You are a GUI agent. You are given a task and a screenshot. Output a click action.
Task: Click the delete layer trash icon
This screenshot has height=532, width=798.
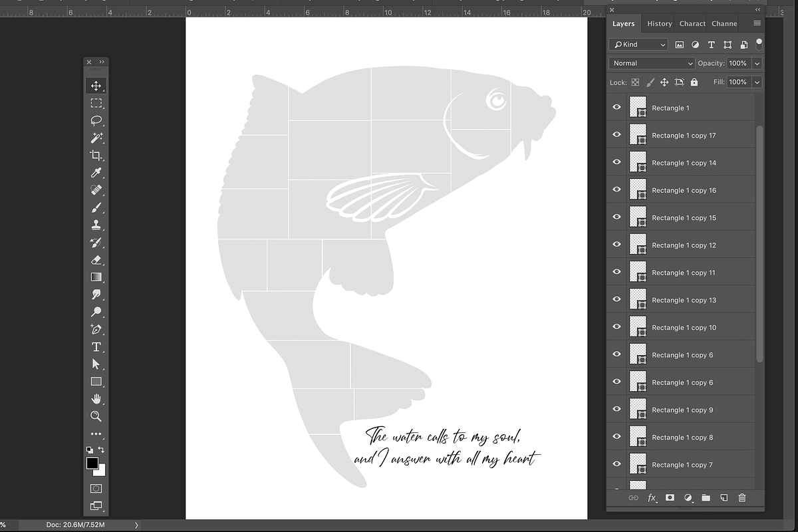coord(742,497)
